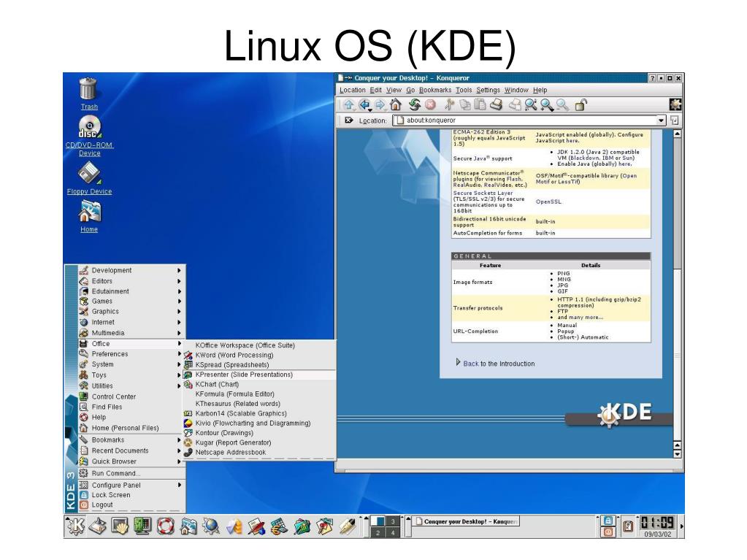Click the green monitor icon on the panel

(142, 526)
